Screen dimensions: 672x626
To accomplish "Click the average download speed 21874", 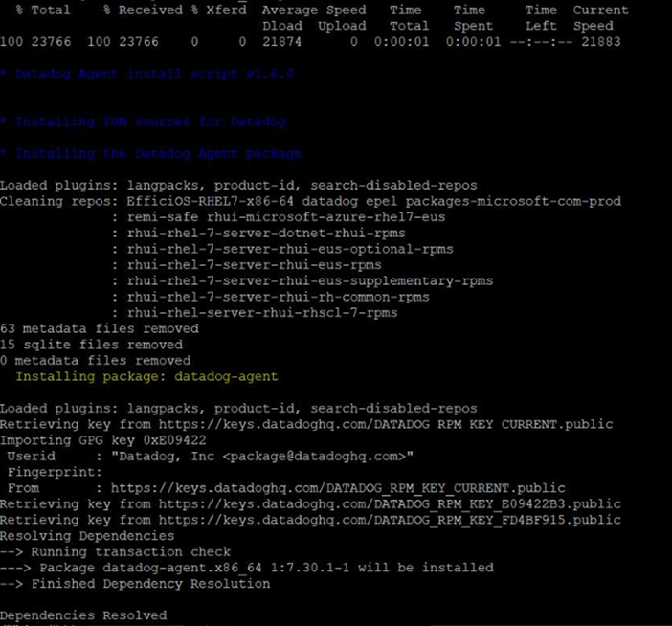I will 282,42.
